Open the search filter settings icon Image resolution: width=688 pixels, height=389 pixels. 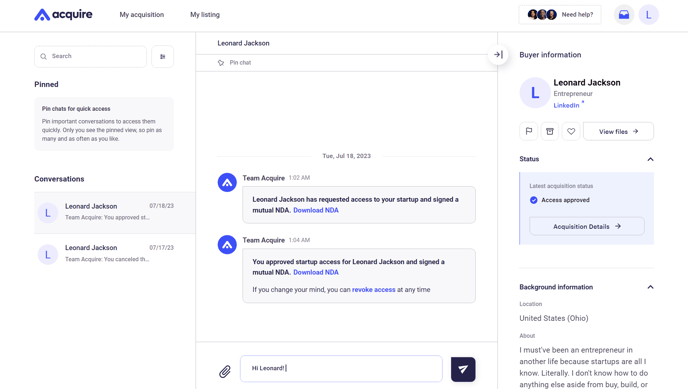coord(162,57)
